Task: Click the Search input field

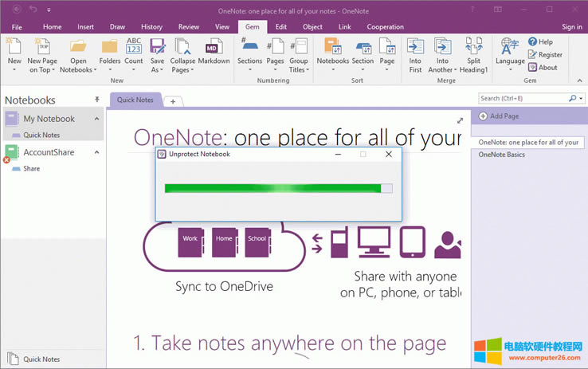Action: click(x=522, y=99)
